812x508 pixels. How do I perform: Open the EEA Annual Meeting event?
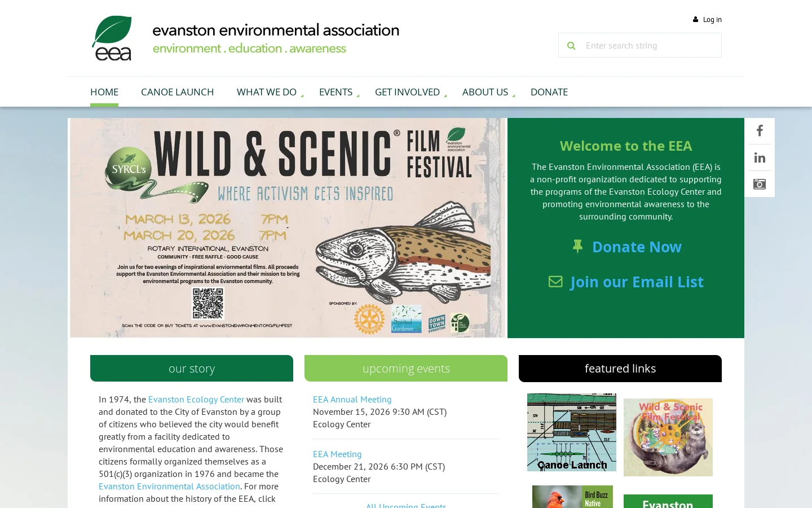pos(352,399)
